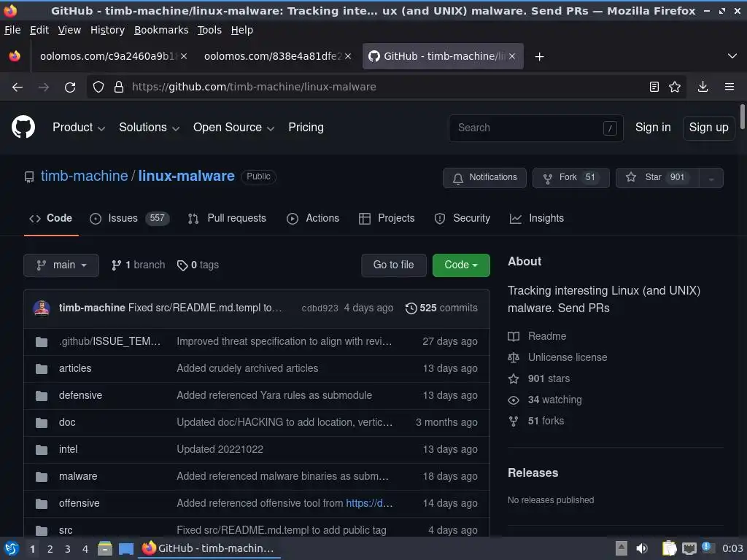Image resolution: width=747 pixels, height=560 pixels.
Task: Open the defensive folder
Action: click(80, 396)
